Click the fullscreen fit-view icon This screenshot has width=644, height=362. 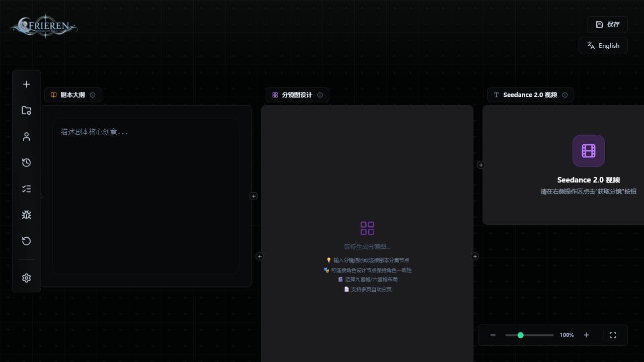[613, 335]
